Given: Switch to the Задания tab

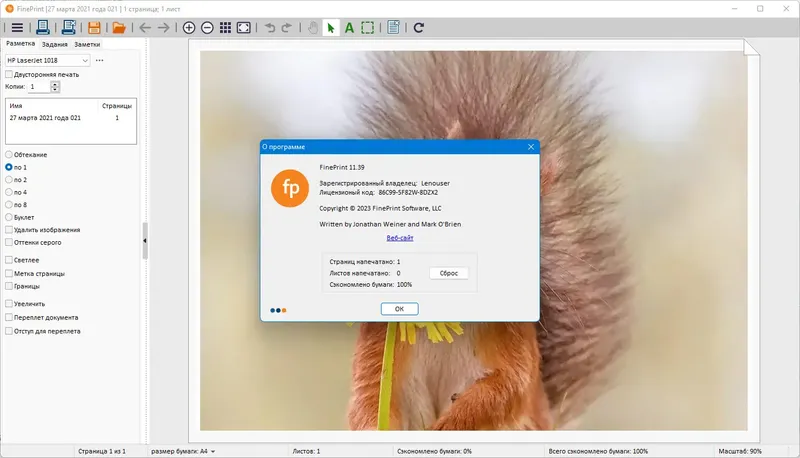Looking at the screenshot, I should pyautogui.click(x=55, y=44).
